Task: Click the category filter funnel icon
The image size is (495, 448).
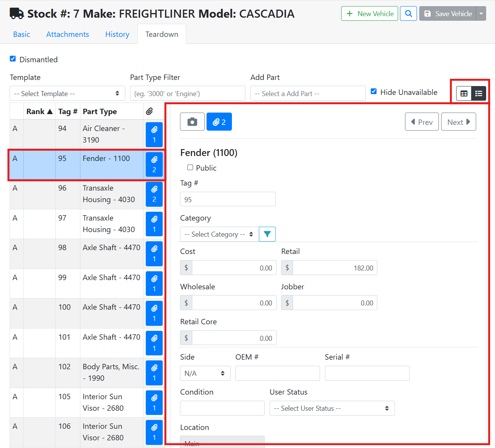Action: tap(267, 234)
